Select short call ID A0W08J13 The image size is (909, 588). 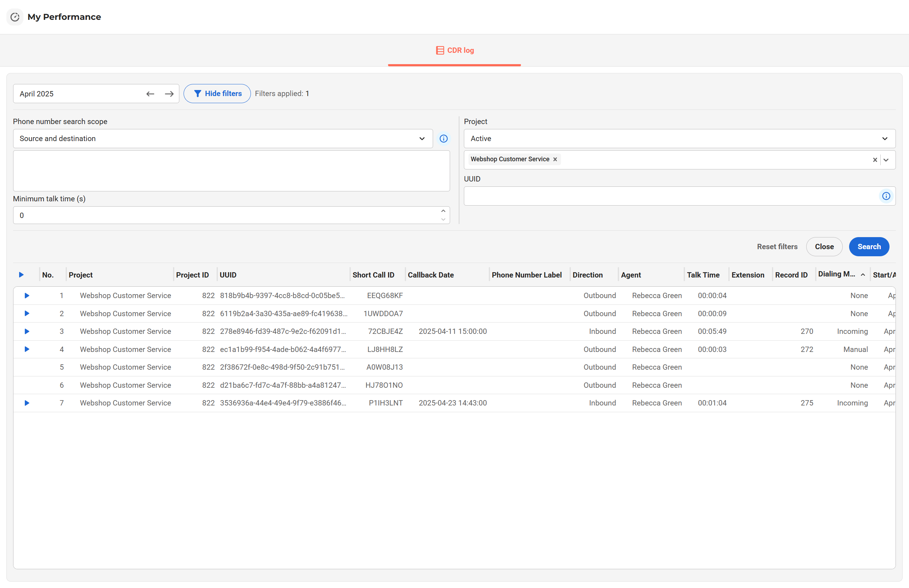(385, 367)
